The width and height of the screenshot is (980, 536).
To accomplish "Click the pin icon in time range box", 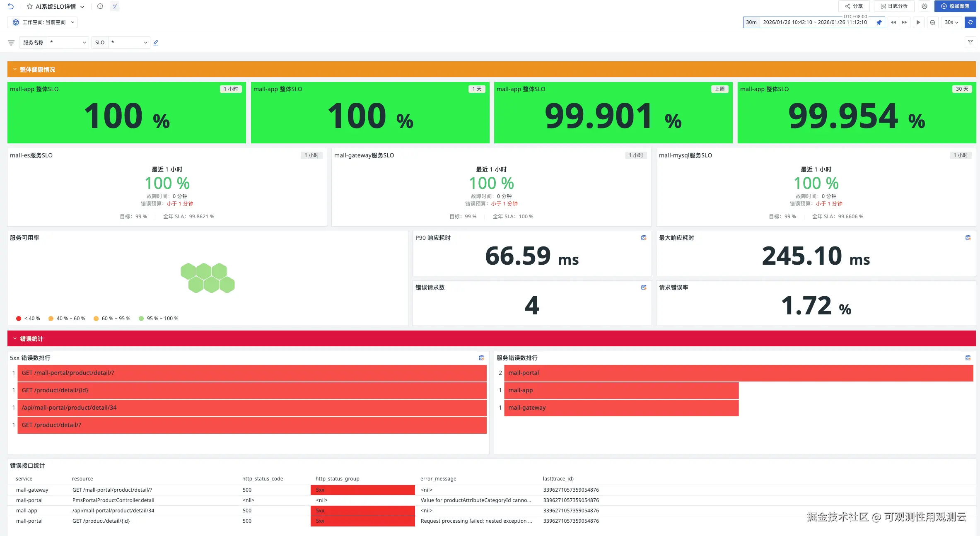I will (x=879, y=22).
